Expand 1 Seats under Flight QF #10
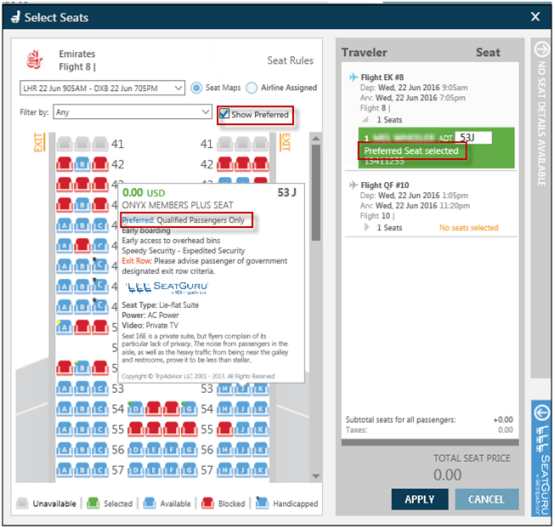 pos(367,227)
